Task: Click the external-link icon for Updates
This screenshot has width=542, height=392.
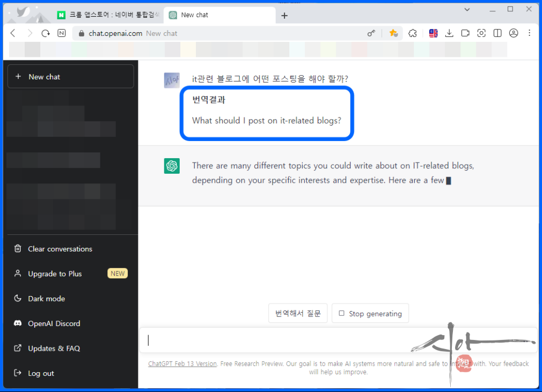Action: point(18,348)
